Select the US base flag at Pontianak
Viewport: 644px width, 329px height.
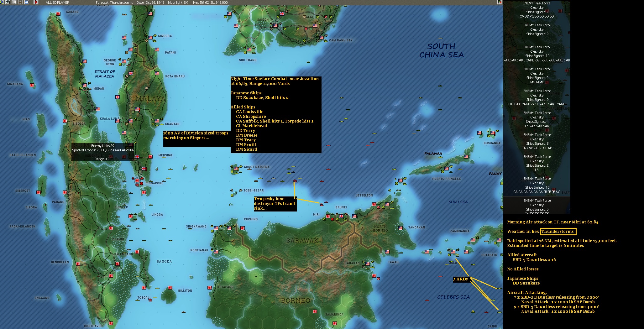point(216,252)
